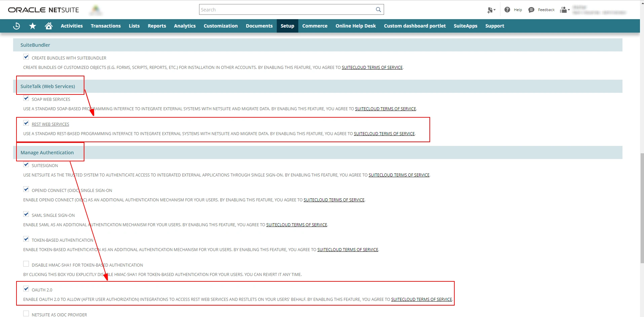Open the Help question mark icon

point(507,10)
